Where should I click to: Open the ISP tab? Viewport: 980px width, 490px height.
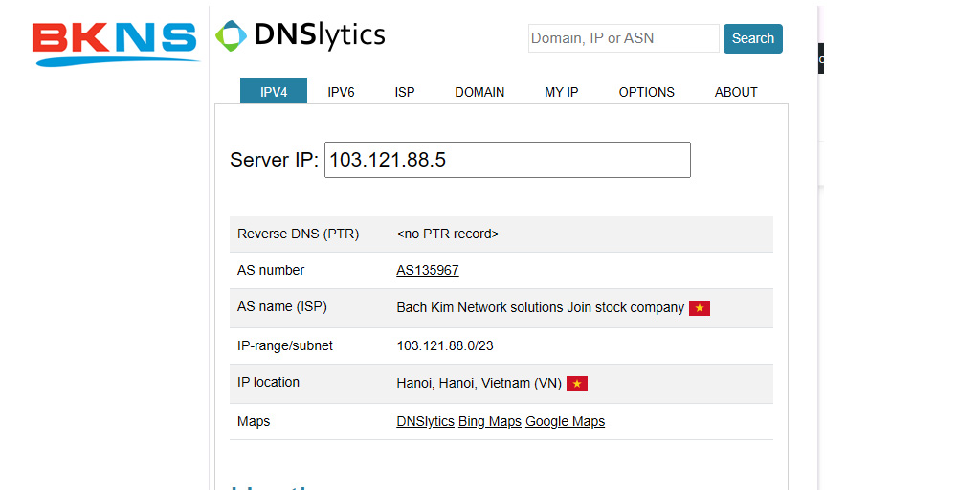(405, 92)
